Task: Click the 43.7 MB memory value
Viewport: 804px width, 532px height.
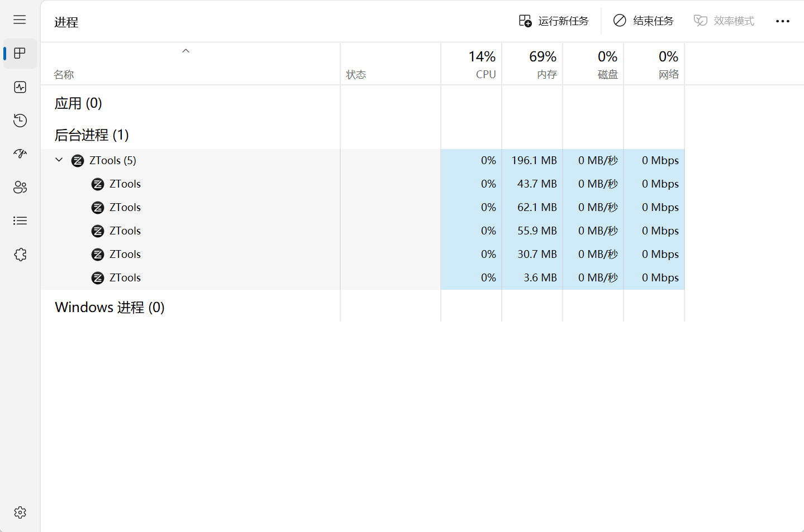Action: pos(537,184)
